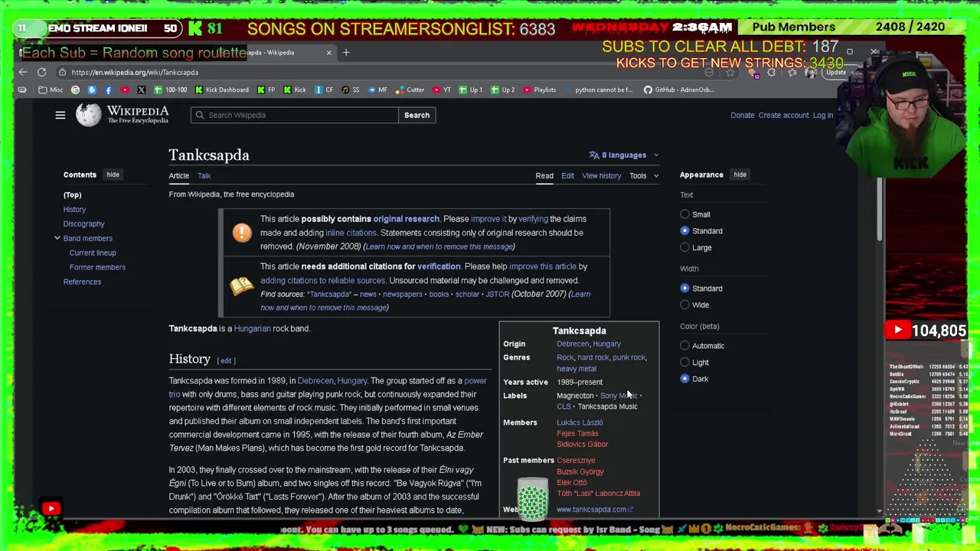Viewport: 980px width, 551px height.
Task: Select Standard width option
Action: point(684,289)
